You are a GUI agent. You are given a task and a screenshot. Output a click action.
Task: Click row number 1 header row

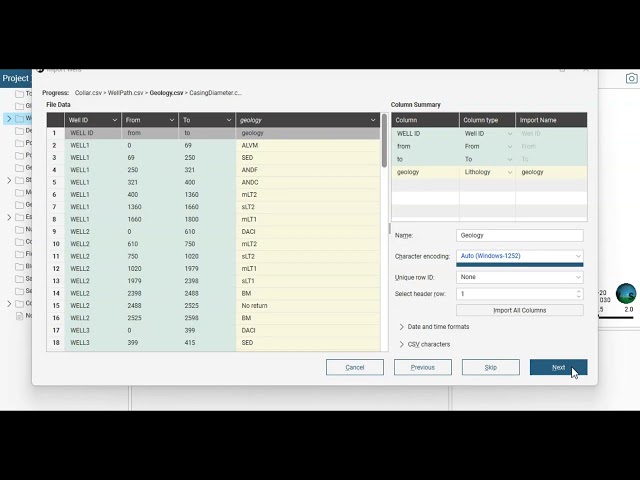[56, 133]
